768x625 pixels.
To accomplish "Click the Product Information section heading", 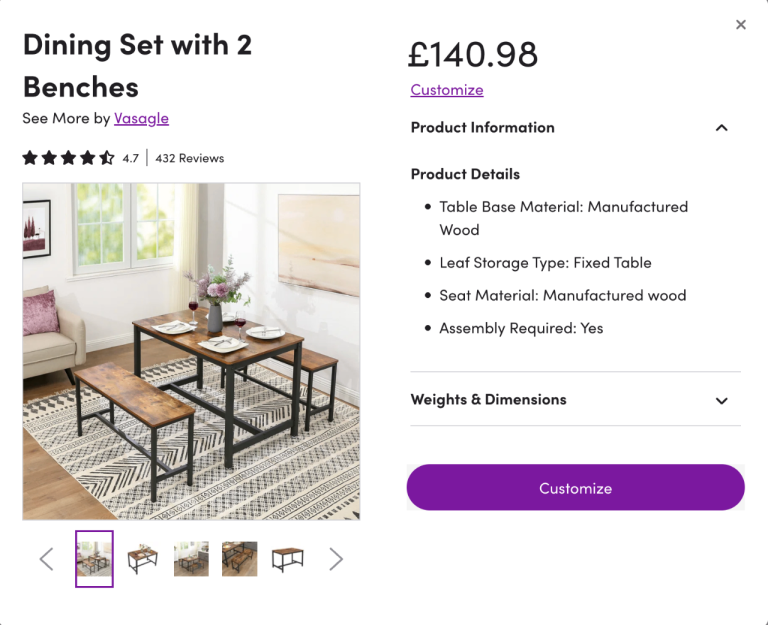I will coord(482,128).
